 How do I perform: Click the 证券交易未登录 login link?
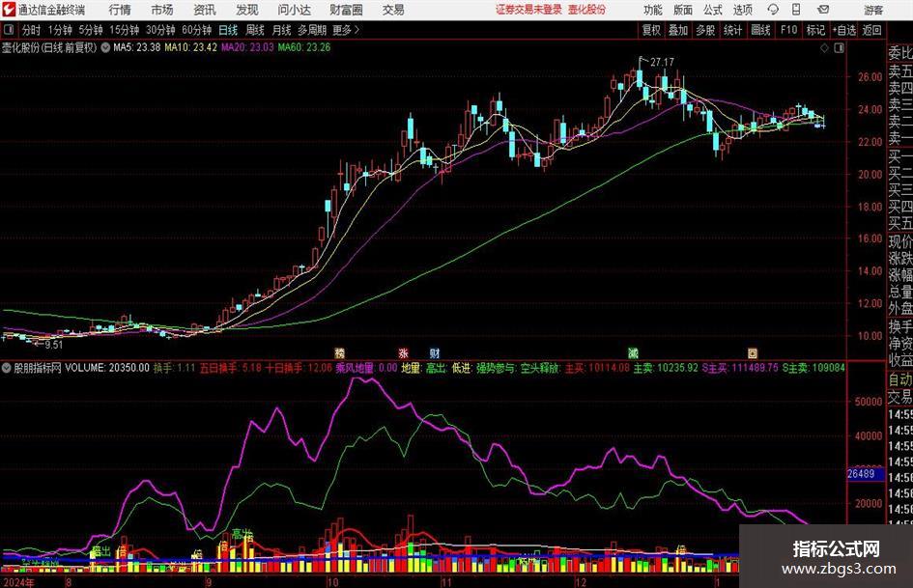tap(528, 10)
